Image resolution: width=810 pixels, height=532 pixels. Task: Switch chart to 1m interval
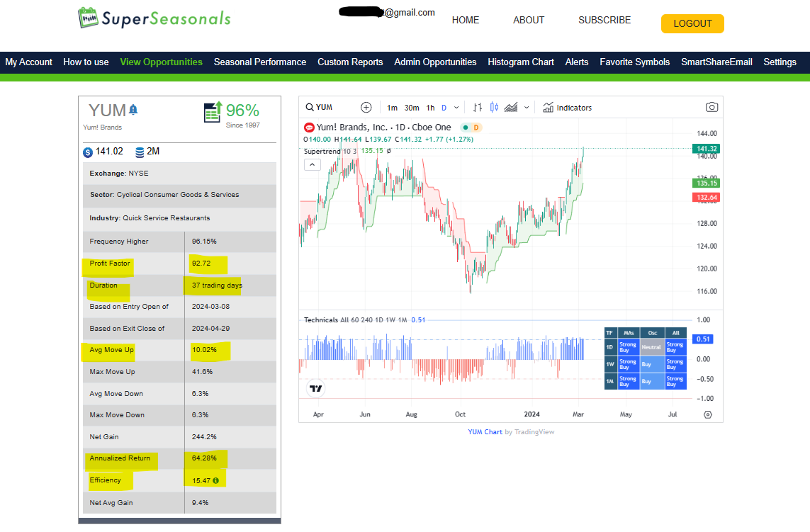click(392, 108)
